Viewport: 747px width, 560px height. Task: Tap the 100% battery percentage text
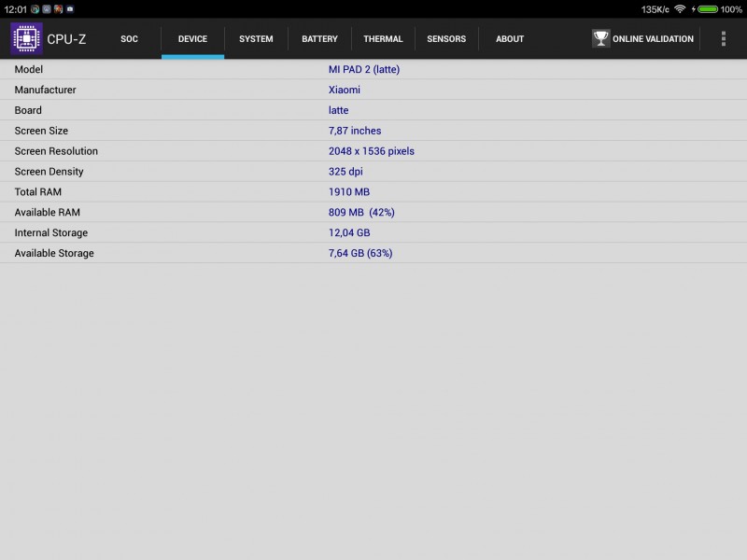pyautogui.click(x=731, y=9)
